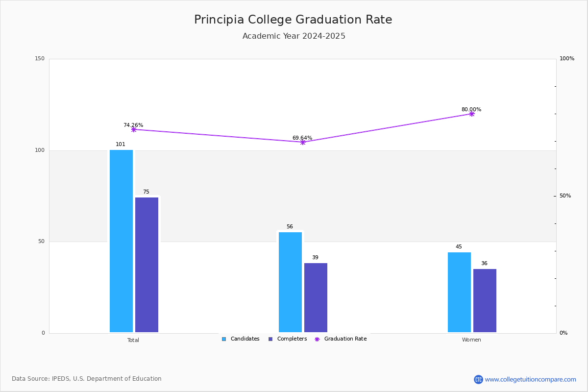Click the Completers purple legend square
Viewport: 588px width, 392px height.
pyautogui.click(x=270, y=339)
